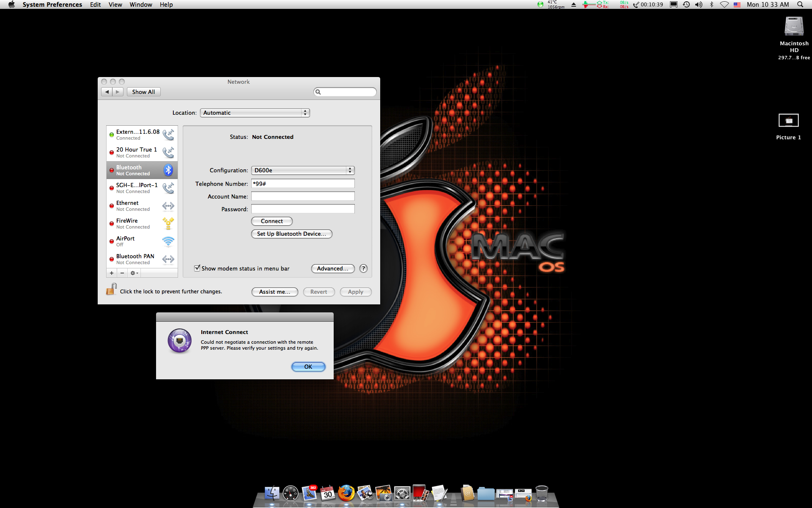
Task: Open the gear action menu below services
Action: tap(134, 273)
